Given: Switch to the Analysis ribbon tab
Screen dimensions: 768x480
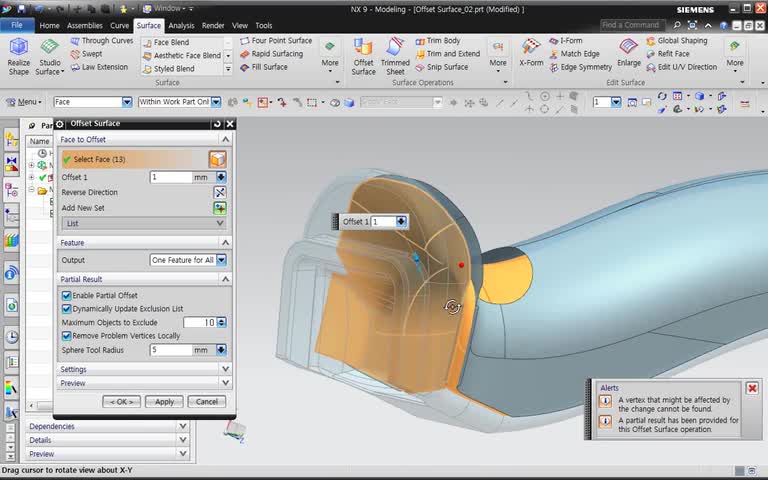Looking at the screenshot, I should tap(181, 25).
